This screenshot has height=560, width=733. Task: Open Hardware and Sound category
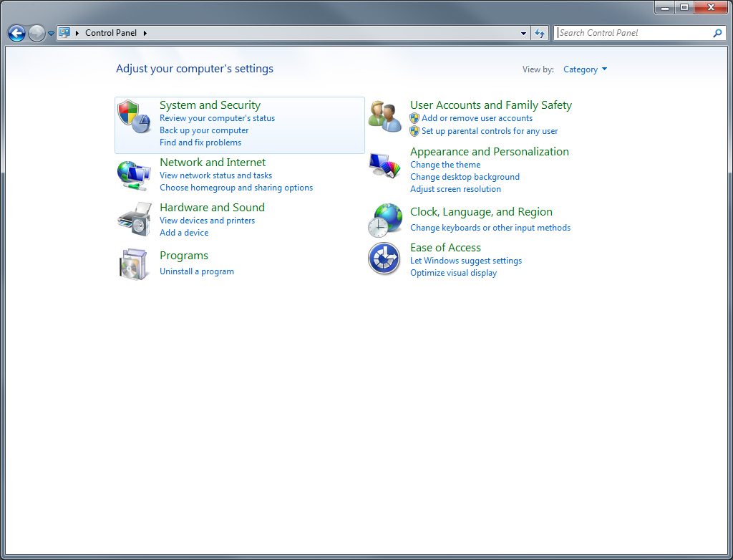click(x=212, y=207)
